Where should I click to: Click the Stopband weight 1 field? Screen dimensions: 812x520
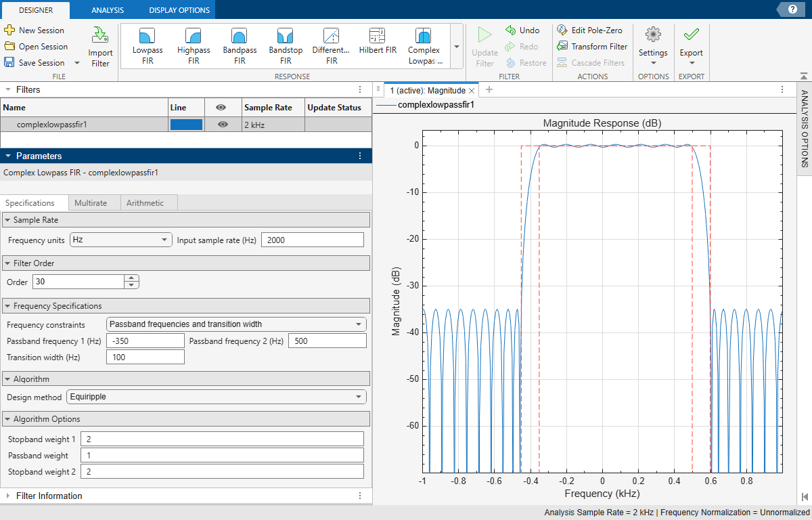222,439
